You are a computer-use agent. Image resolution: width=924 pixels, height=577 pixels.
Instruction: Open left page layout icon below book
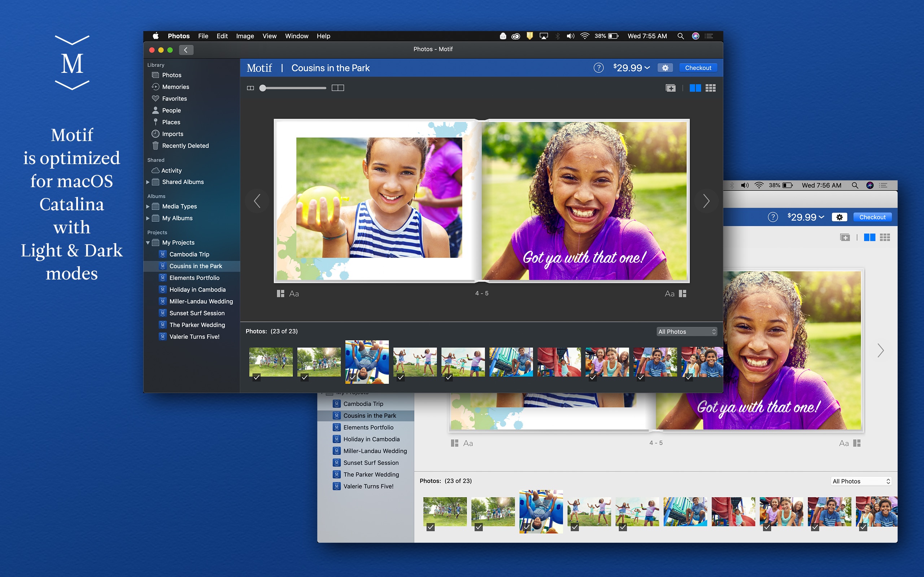[x=280, y=294]
